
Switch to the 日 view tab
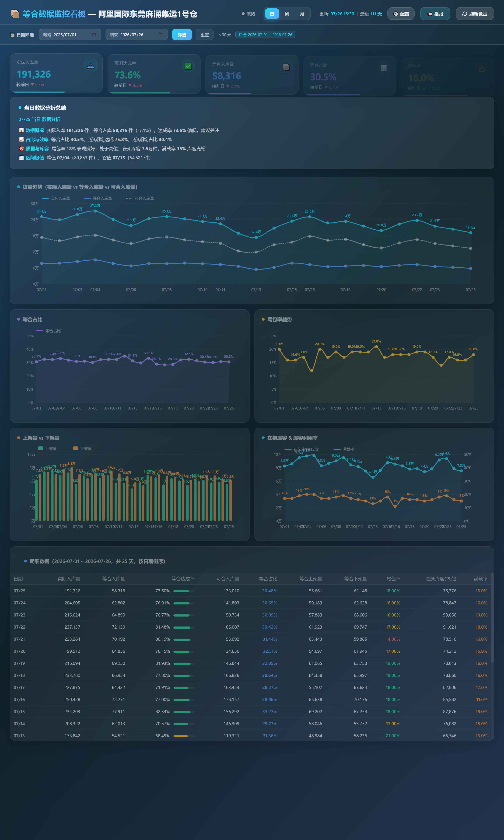click(272, 14)
